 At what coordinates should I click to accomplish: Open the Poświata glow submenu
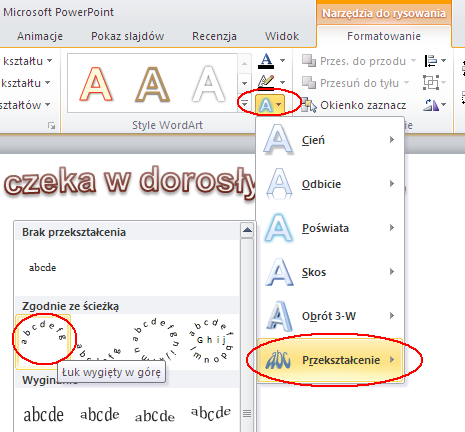(330, 228)
